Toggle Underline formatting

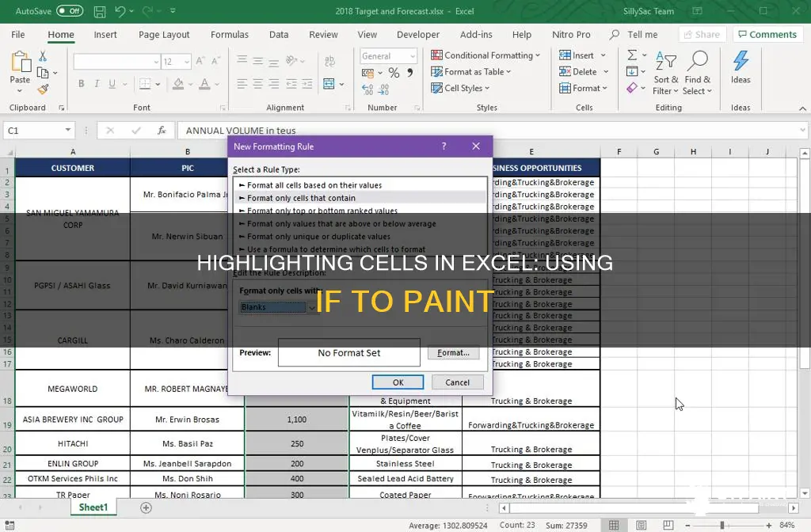click(x=112, y=84)
